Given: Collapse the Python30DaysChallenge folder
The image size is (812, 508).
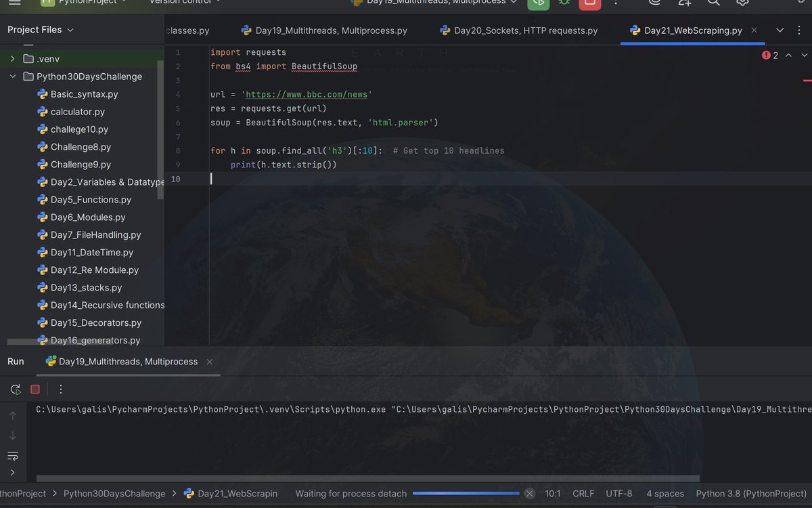Looking at the screenshot, I should point(12,77).
